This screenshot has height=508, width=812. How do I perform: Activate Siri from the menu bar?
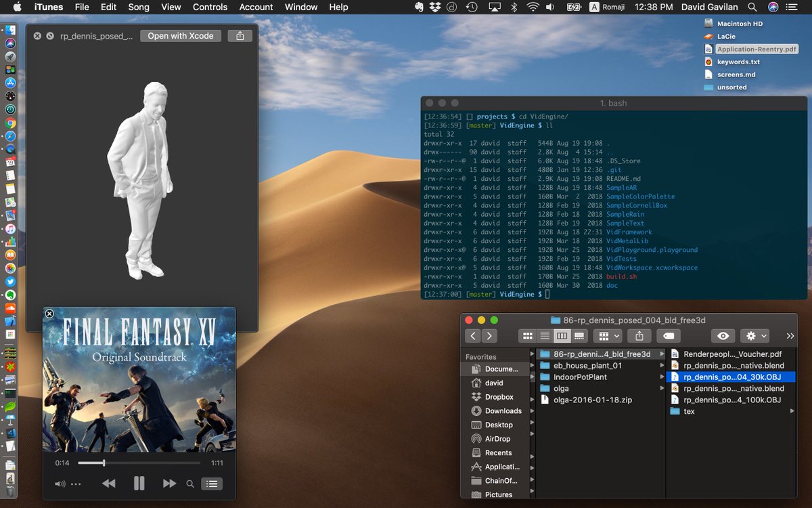click(x=773, y=7)
